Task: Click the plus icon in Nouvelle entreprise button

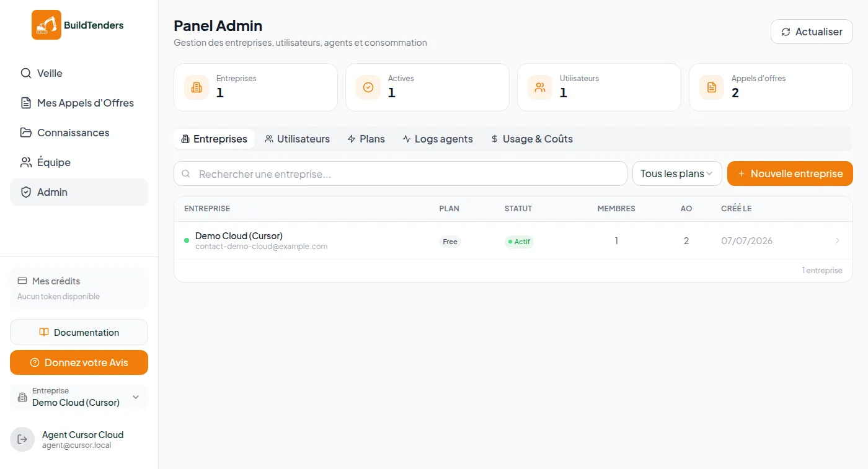Action: 742,173
